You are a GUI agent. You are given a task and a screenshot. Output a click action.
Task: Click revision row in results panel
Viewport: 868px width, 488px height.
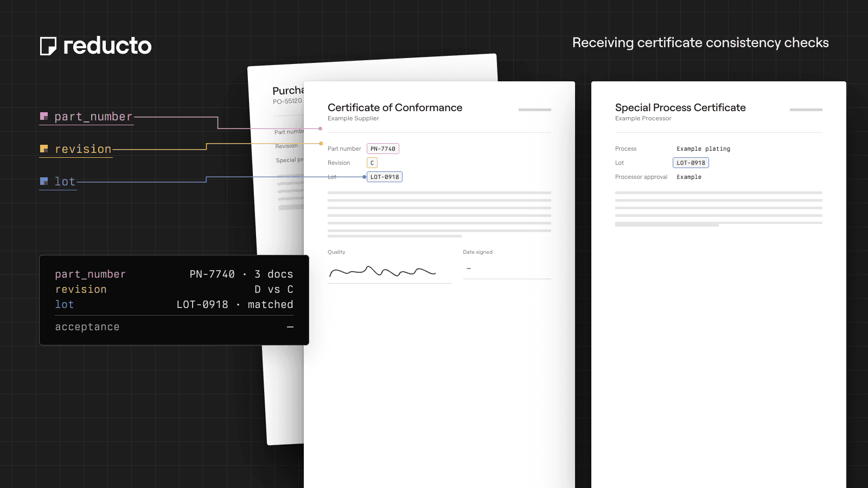point(174,290)
